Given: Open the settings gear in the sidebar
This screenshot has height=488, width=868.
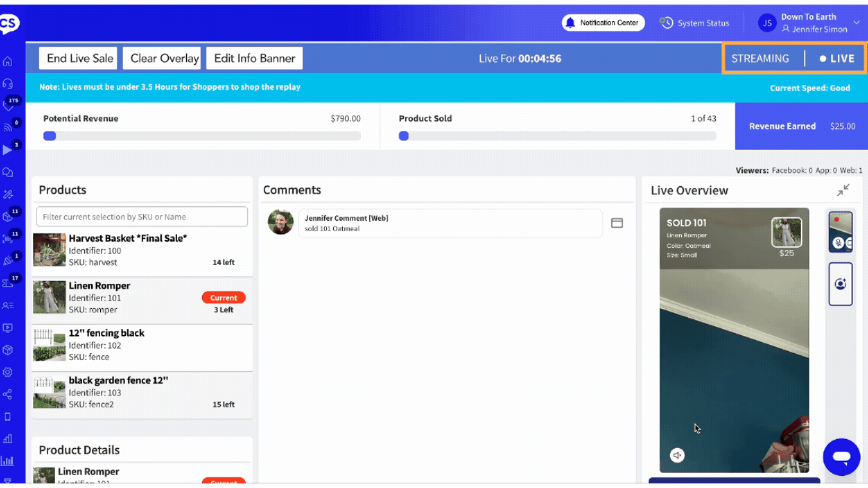Looking at the screenshot, I should tap(8, 372).
